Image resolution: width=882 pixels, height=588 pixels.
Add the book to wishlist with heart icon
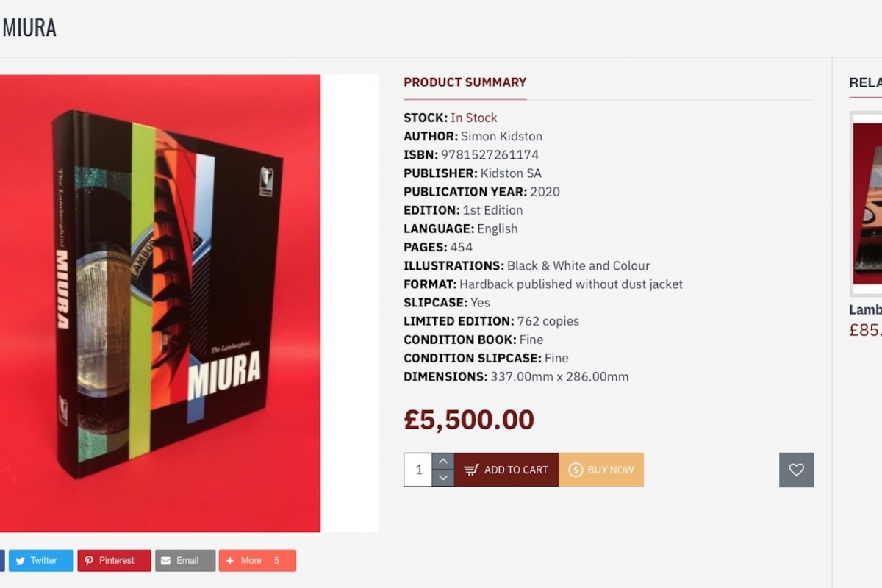coord(796,470)
